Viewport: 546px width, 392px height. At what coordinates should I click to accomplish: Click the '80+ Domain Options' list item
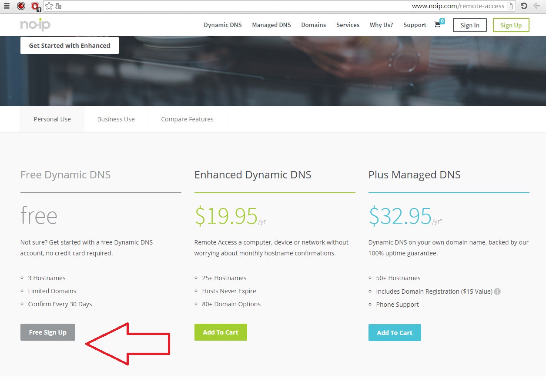(x=231, y=304)
